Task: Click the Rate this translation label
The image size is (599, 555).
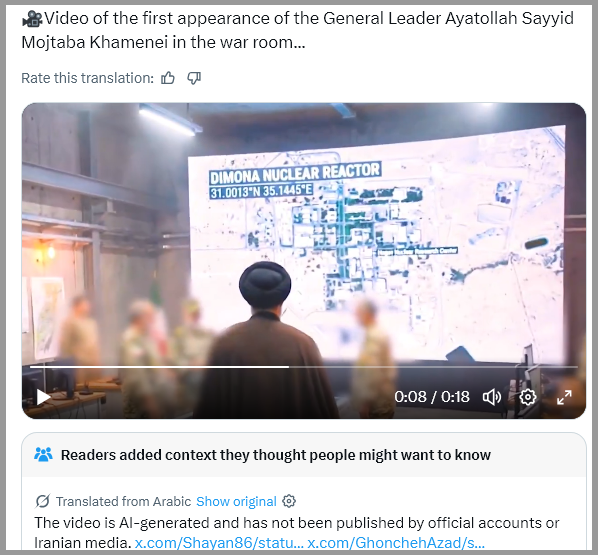Action: click(87, 78)
